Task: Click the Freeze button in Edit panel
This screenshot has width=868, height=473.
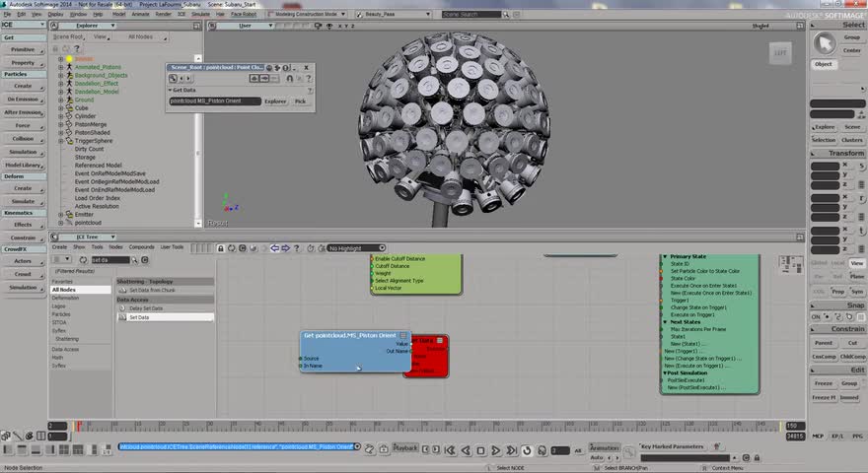Action: tap(823, 383)
